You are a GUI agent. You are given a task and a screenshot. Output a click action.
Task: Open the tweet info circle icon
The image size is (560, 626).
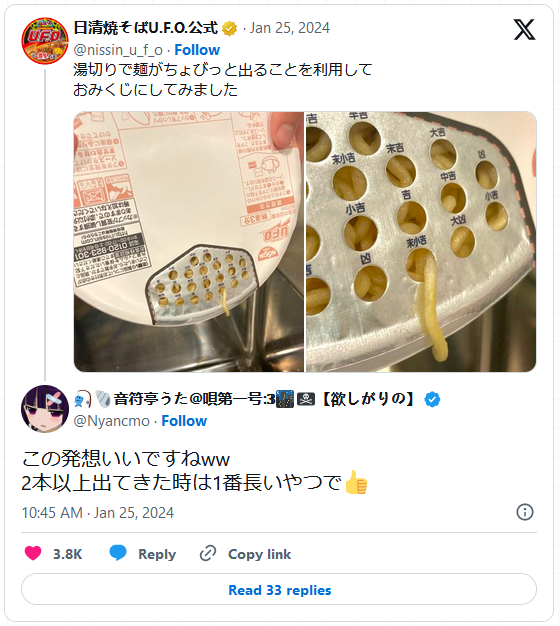click(524, 512)
